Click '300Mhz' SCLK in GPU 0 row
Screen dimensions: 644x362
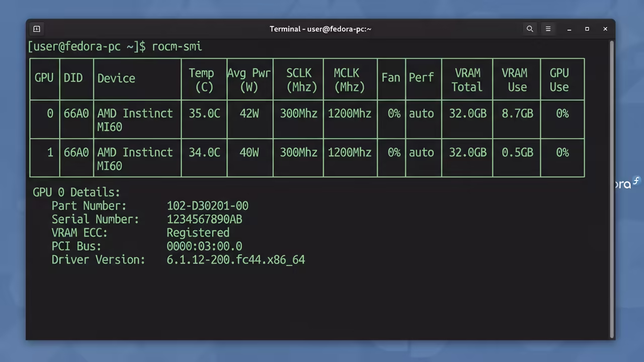click(299, 114)
